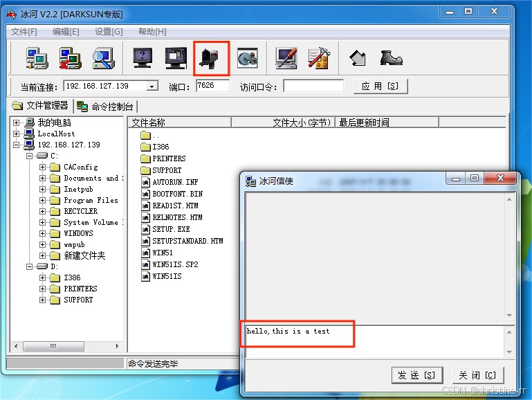This screenshot has width=532, height=400.
Task: Expand the Program Files folder node
Action: [42, 200]
